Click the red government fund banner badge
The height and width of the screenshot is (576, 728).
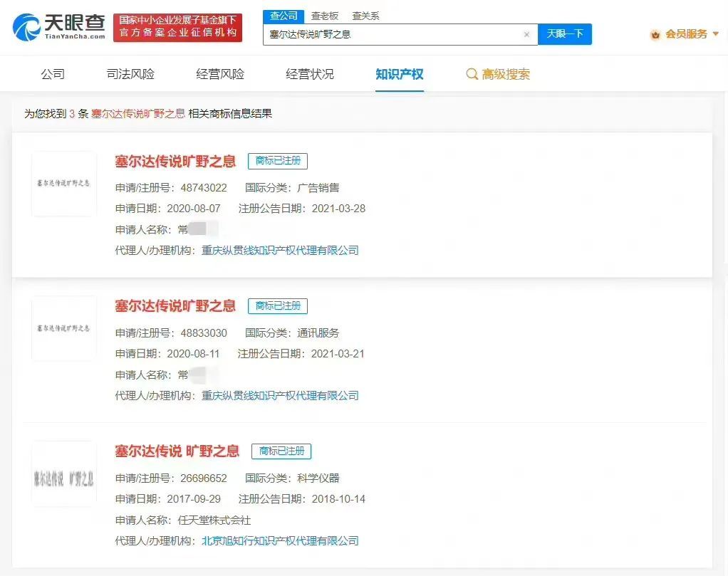click(178, 27)
